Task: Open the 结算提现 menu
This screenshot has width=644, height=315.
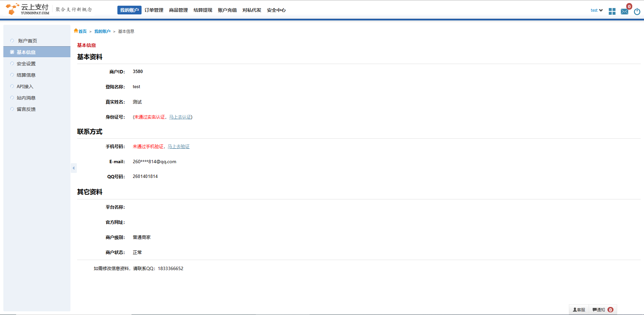Action: [203, 10]
